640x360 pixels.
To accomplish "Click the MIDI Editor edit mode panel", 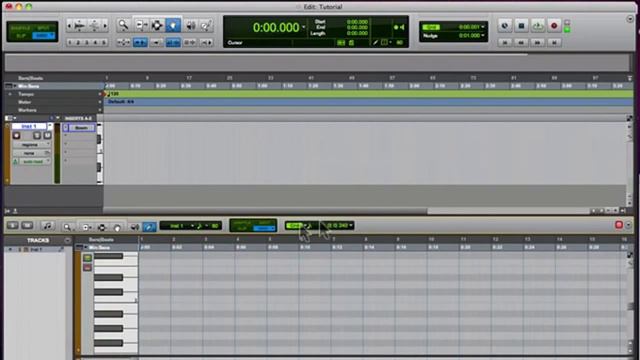I will [253, 225].
